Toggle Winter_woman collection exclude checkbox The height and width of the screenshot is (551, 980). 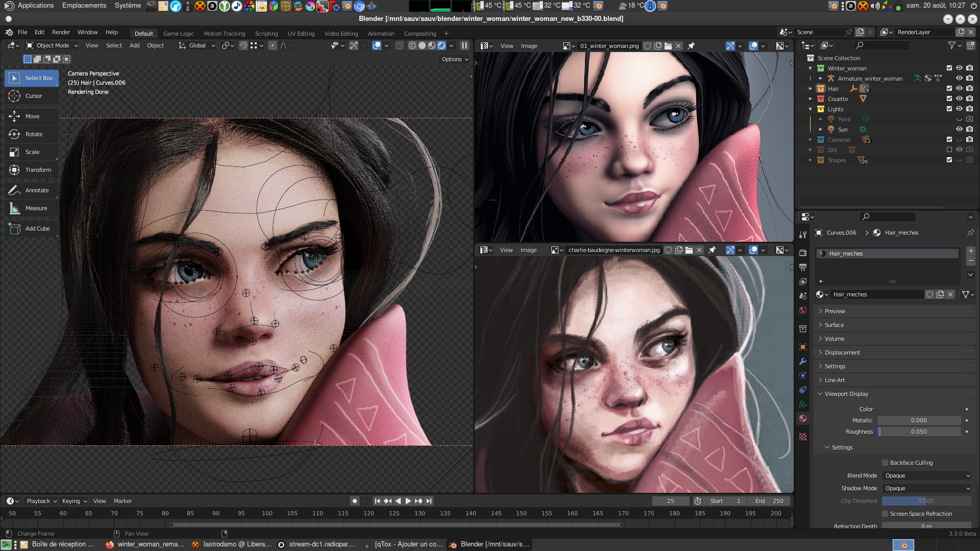tap(949, 68)
